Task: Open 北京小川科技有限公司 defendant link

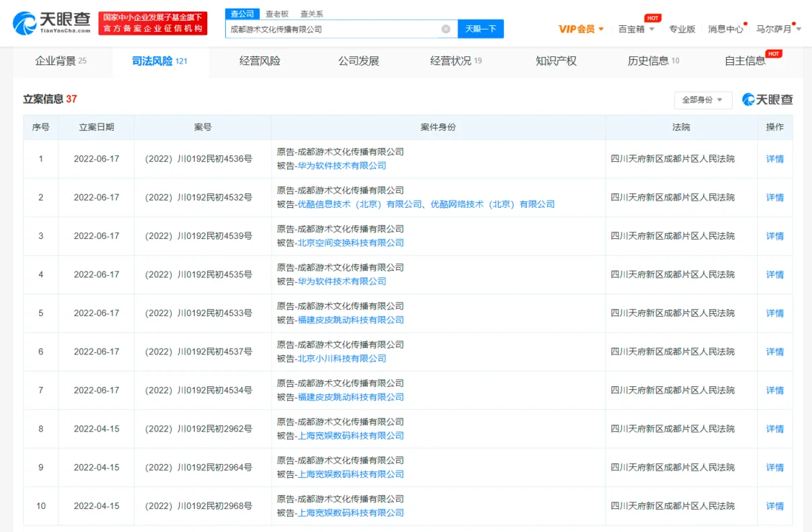Action: [x=341, y=358]
